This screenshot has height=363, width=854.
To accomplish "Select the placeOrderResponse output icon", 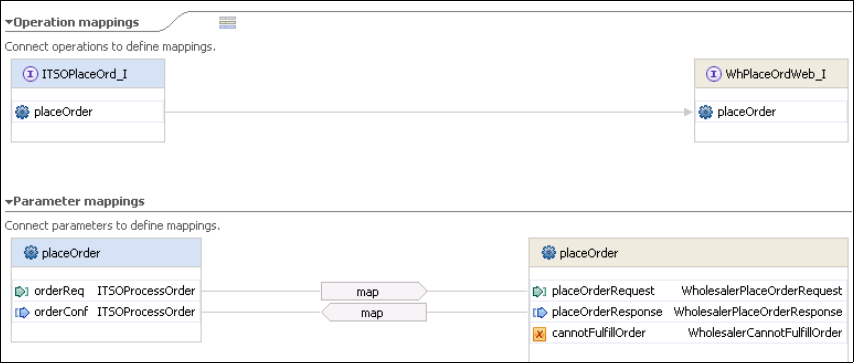I will [x=539, y=312].
